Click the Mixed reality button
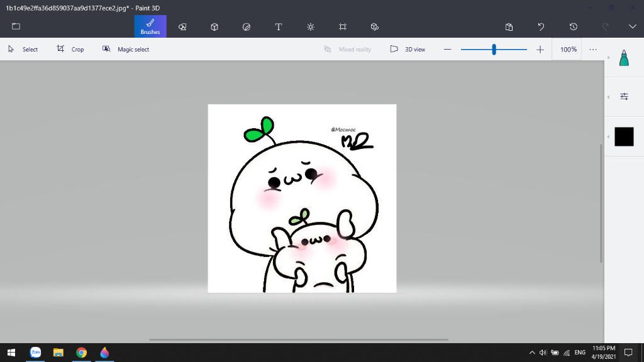 coord(347,49)
